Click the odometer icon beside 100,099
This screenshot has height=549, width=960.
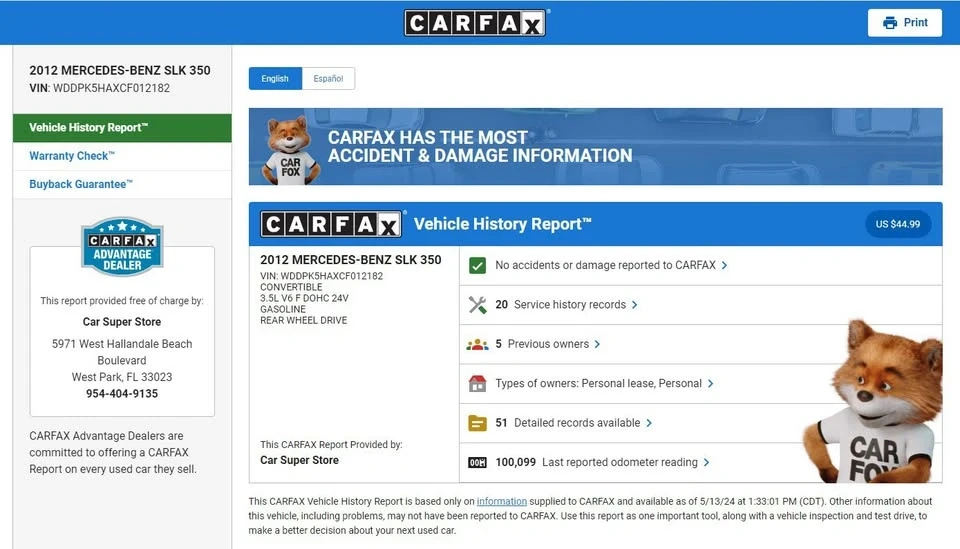point(477,463)
